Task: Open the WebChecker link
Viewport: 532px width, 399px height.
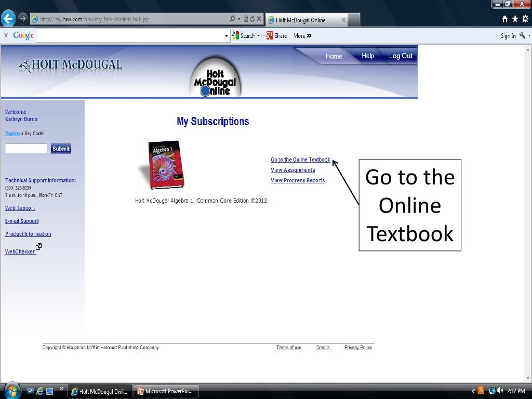Action: (20, 251)
